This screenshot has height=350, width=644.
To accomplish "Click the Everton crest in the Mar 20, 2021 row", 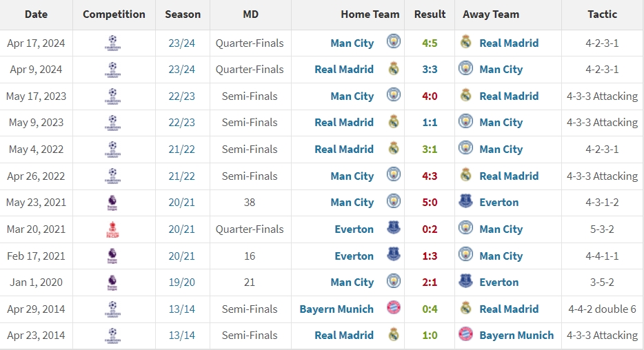I will point(394,229).
